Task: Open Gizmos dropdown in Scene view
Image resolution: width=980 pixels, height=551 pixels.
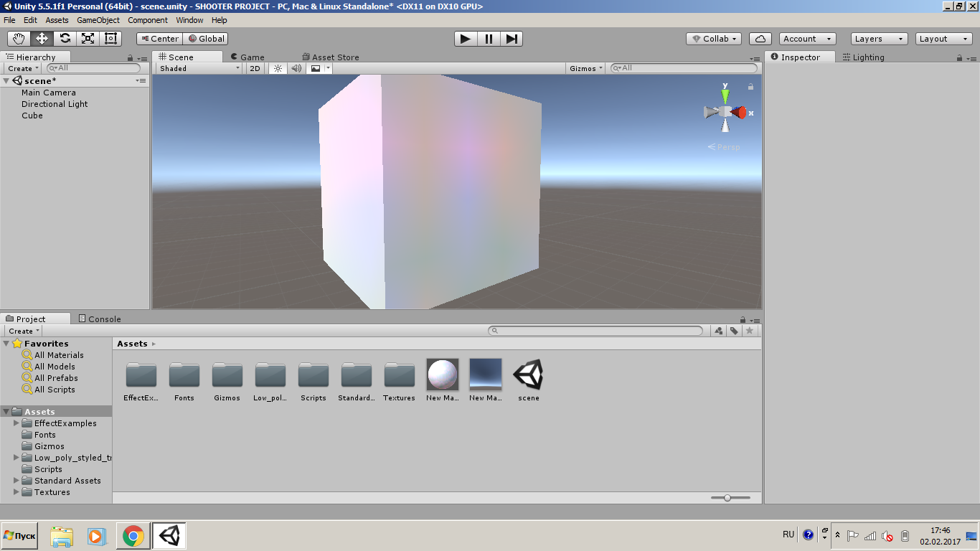Action: [x=585, y=68]
